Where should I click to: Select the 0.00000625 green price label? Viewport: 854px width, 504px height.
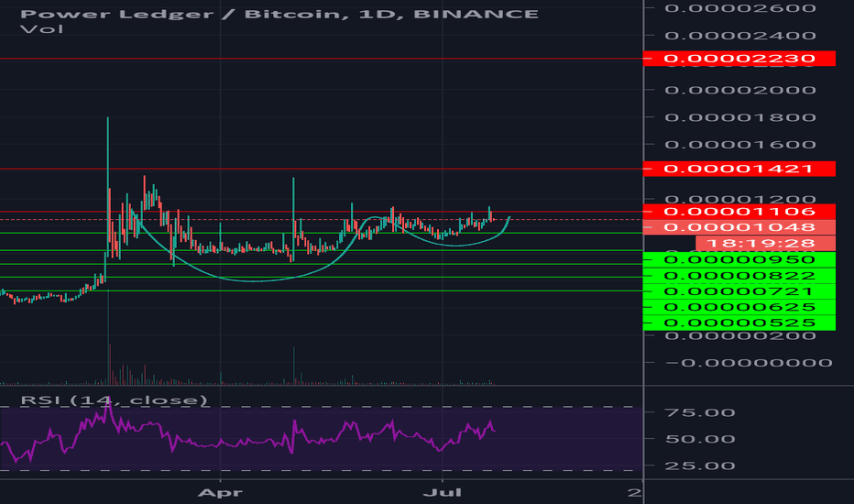[x=739, y=307]
